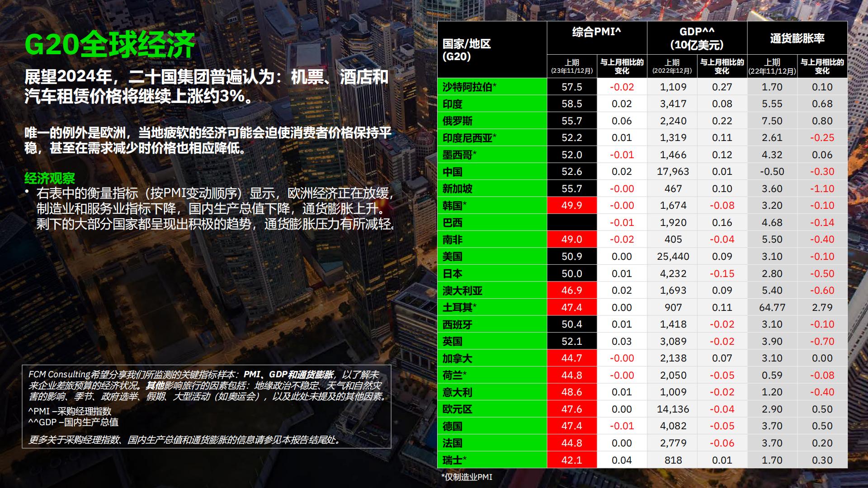Click the bullet text starting 右表中的衡量指标
The height and width of the screenshot is (488, 868).
(x=216, y=209)
